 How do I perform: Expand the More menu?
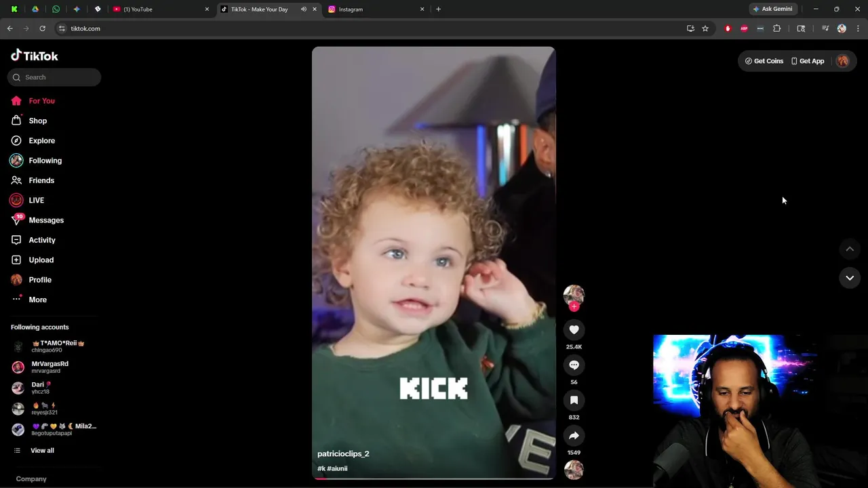28,300
